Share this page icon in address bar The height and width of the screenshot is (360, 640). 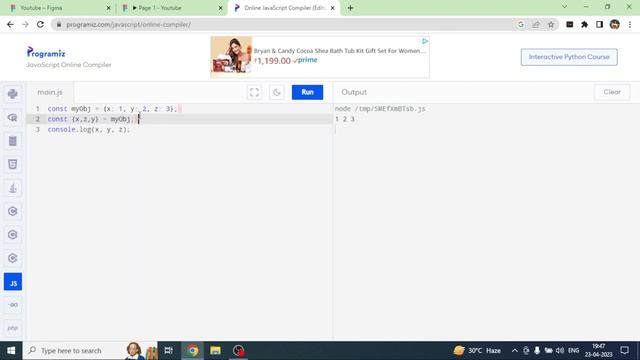point(536,24)
